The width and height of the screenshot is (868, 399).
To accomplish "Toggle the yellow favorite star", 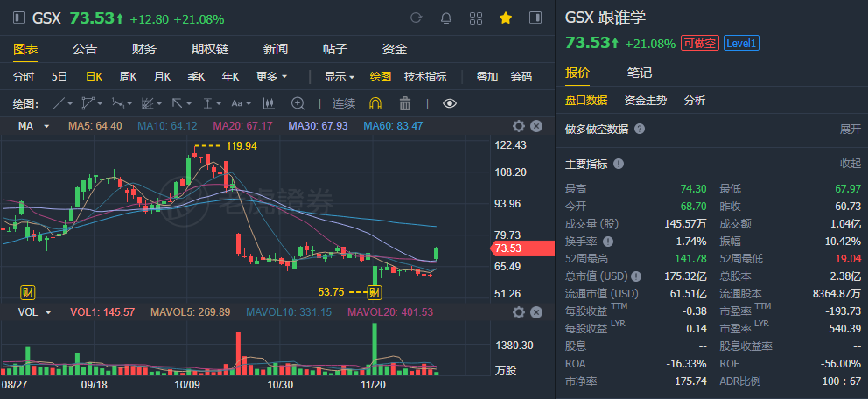I will [506, 18].
